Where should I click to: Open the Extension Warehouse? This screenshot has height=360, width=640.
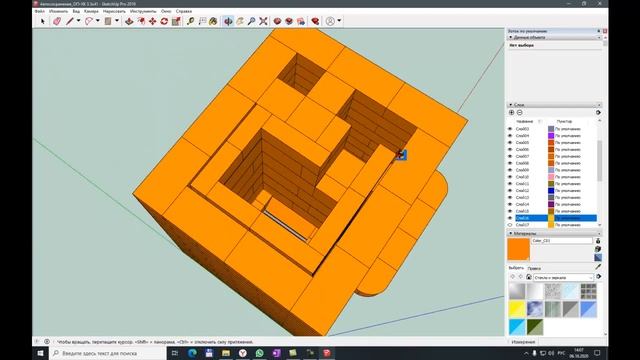(x=289, y=21)
